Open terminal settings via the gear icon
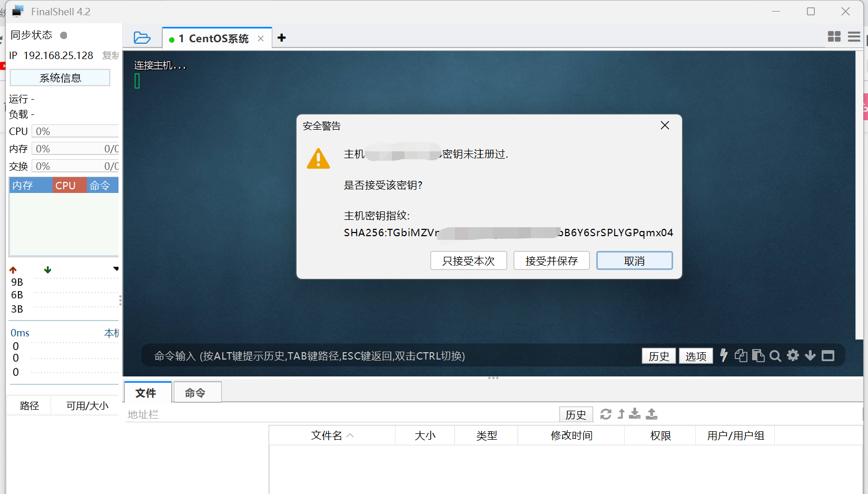The height and width of the screenshot is (494, 868). point(793,355)
